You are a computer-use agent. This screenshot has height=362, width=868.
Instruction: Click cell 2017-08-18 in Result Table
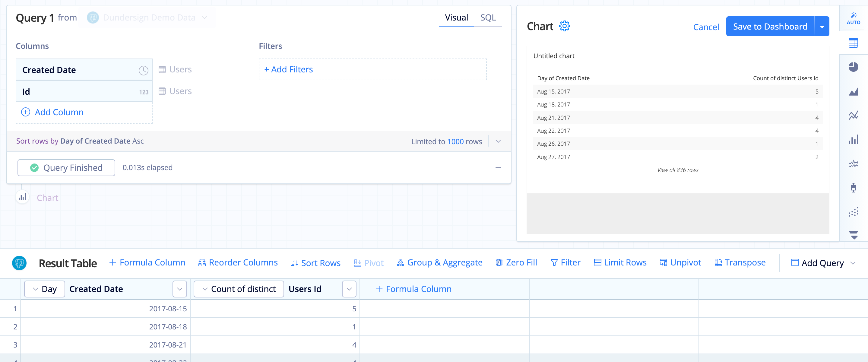point(106,327)
